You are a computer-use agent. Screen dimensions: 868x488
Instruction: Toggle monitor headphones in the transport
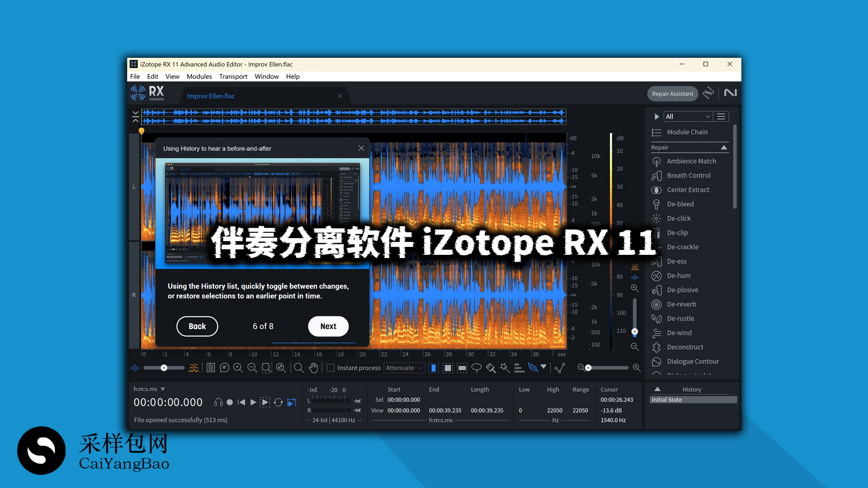point(219,402)
